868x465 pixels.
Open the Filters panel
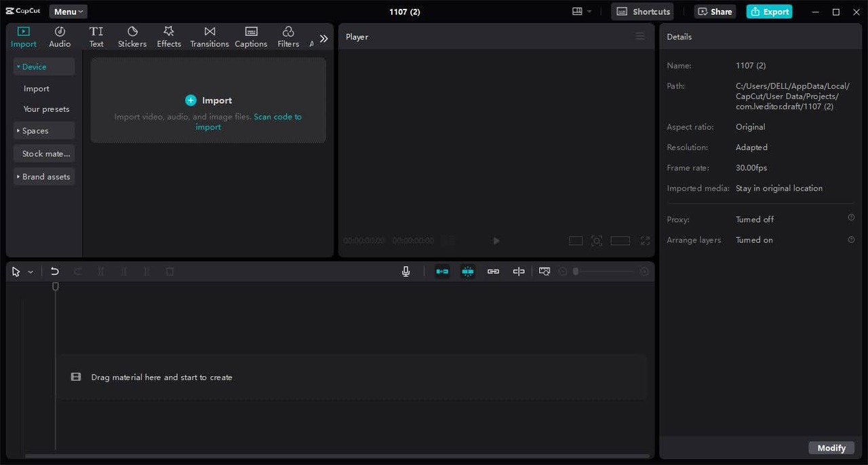pos(288,36)
